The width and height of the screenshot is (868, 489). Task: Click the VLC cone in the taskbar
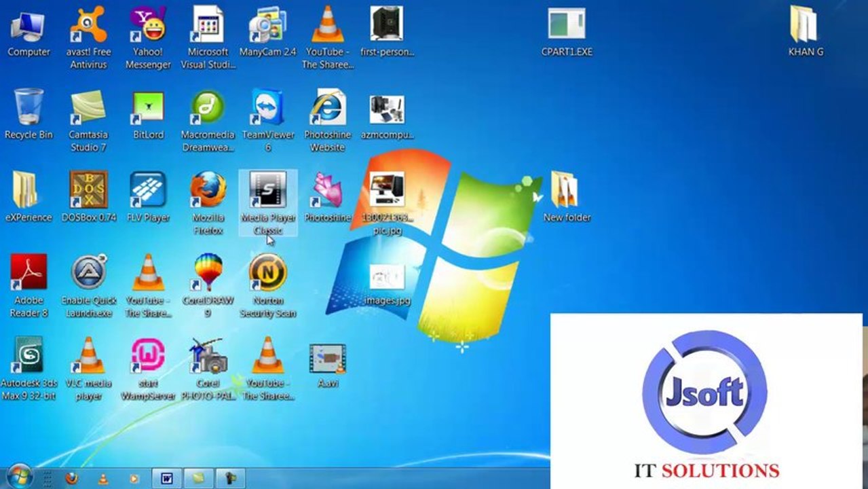pos(103,478)
